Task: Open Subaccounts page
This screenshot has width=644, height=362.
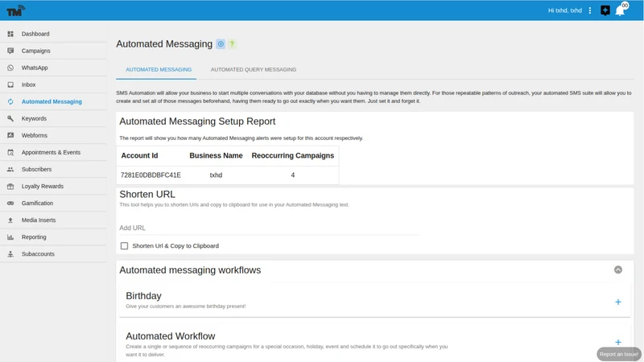Action: [x=38, y=254]
